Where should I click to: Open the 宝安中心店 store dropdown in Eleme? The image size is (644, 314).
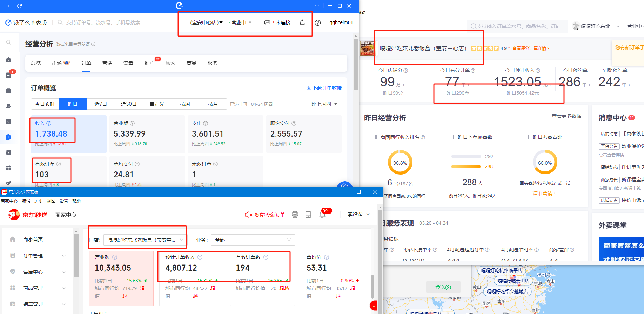(204, 22)
